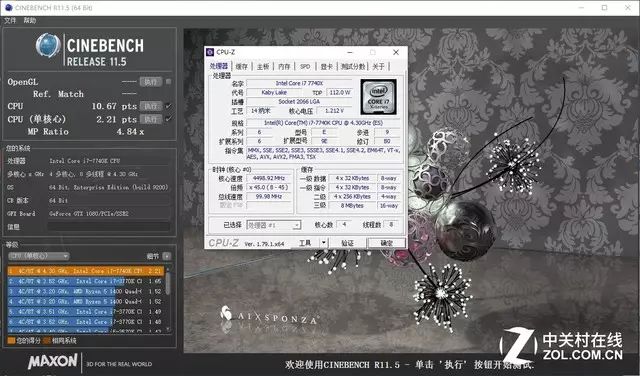Toggle the CPU test checkbox

click(x=168, y=106)
